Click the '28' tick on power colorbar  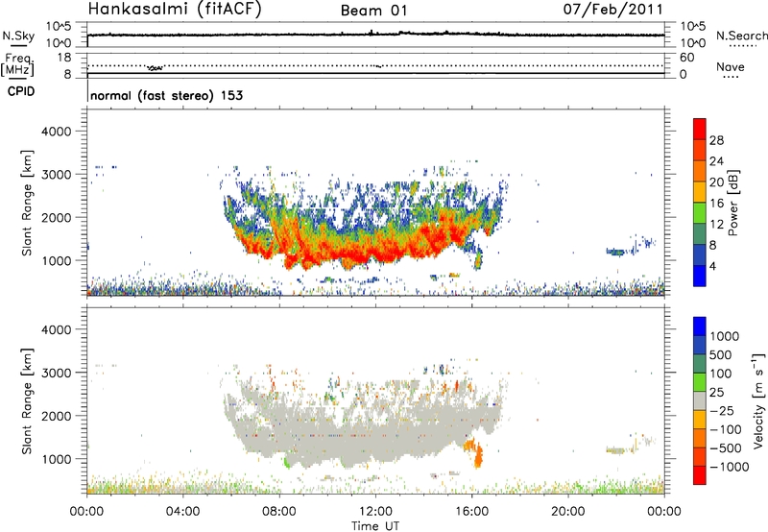pos(716,140)
